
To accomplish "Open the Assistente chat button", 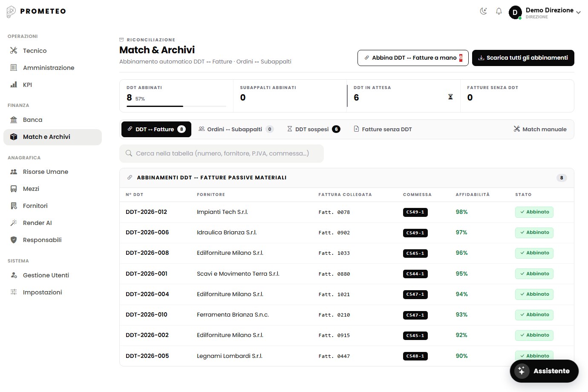I will pyautogui.click(x=544, y=371).
